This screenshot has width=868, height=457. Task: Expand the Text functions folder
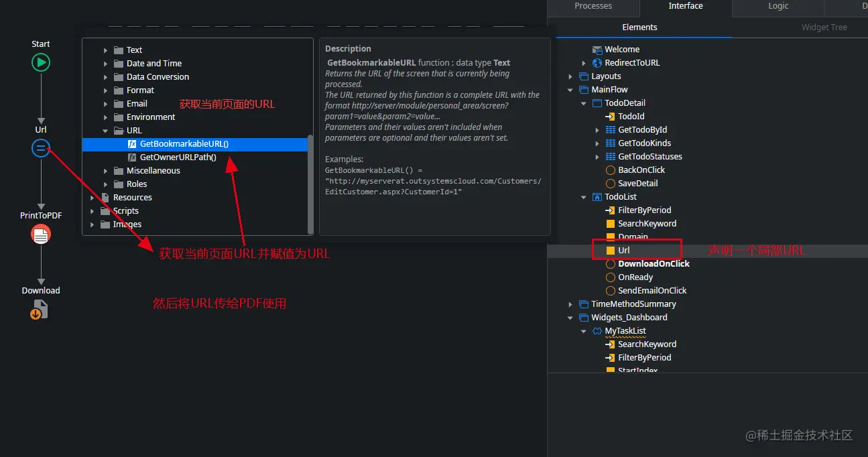point(105,50)
